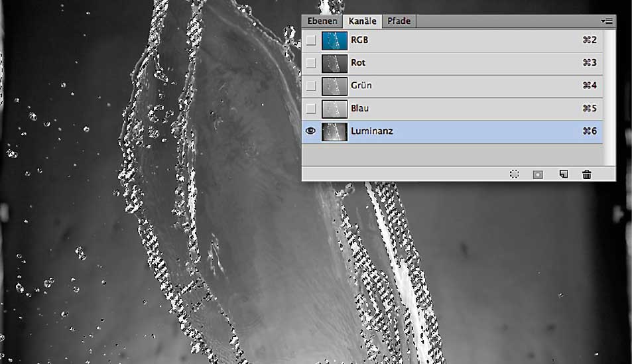Click the save selection as channel icon
632x364 pixels.
[538, 174]
